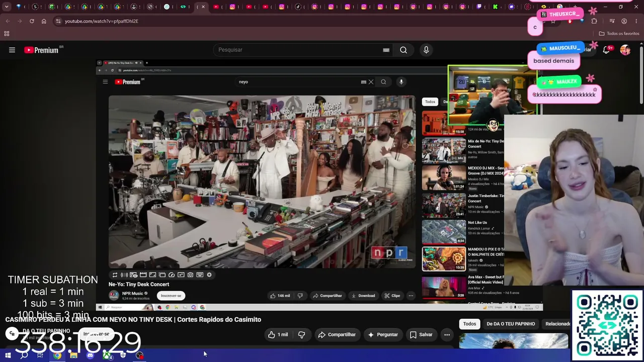Screen dimensions: 644x362
Task: Open the YouTube guide hamburger menu
Action: point(12,50)
